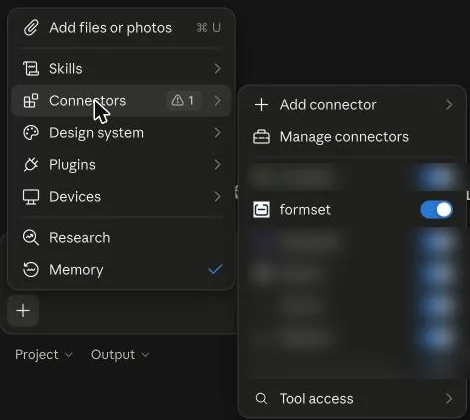
Task: Expand the Plugins submenu chevron
Action: click(x=218, y=165)
